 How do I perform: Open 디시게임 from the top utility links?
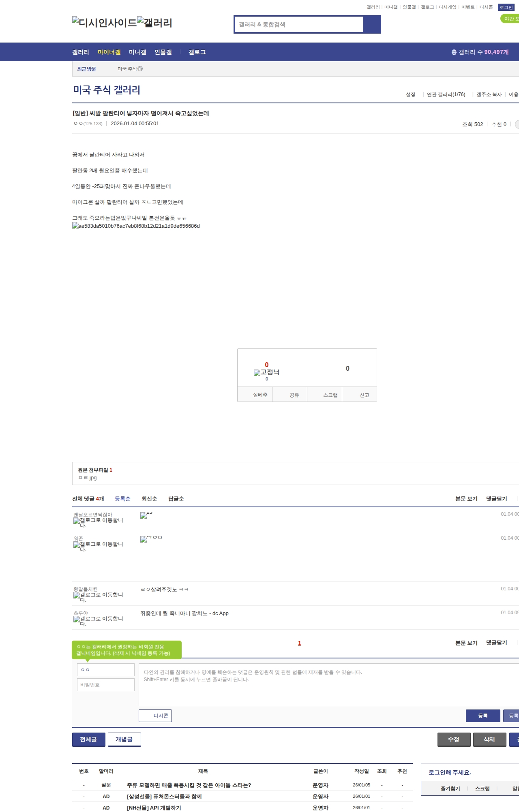pos(447,7)
